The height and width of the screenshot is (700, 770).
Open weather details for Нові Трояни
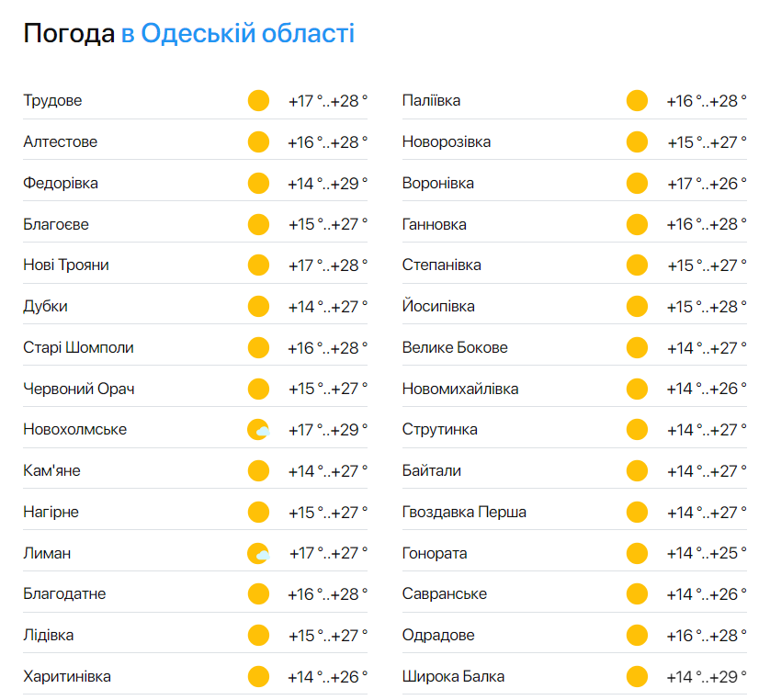[66, 265]
